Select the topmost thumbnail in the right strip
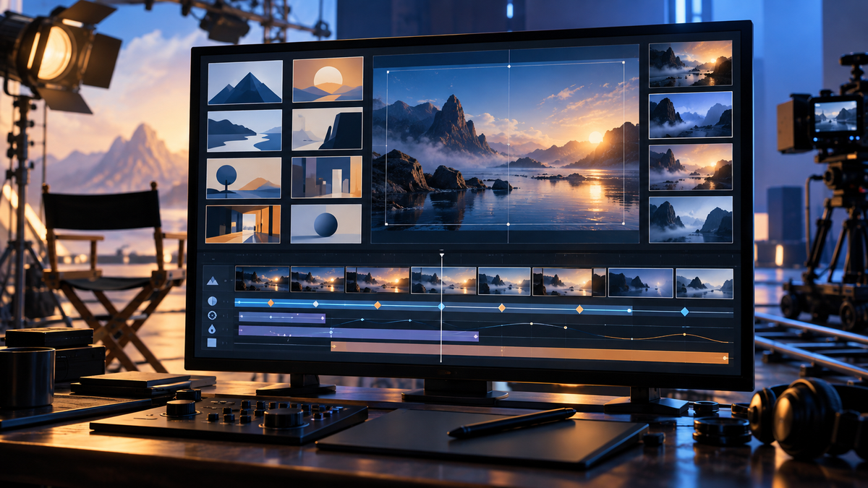The image size is (868, 488). [690, 64]
